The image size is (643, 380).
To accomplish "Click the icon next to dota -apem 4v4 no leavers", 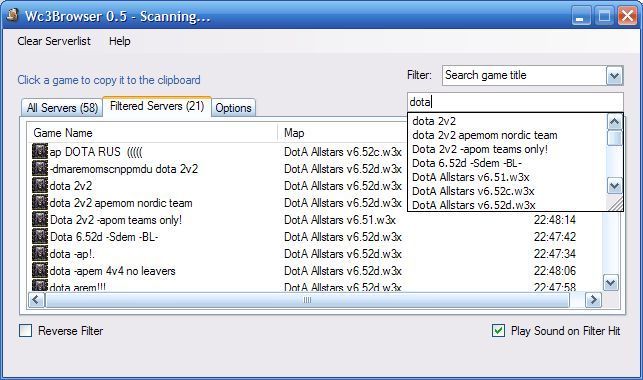I will click(40, 271).
